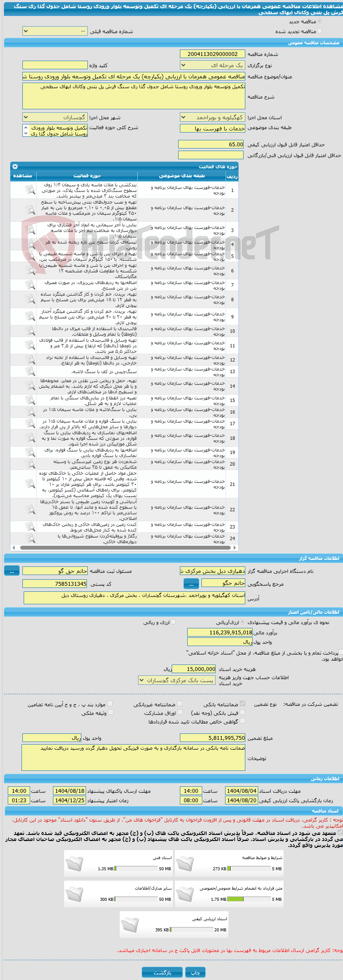
Task: Click the کلید واژه input field
Action: (55, 65)
